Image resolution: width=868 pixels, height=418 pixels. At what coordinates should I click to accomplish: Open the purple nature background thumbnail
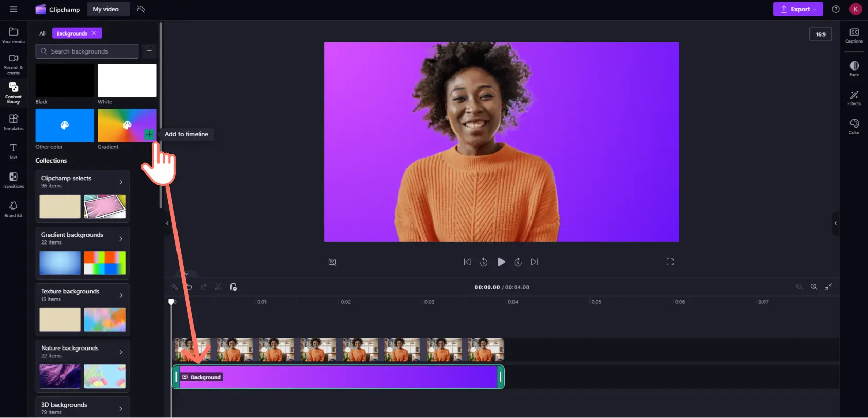click(x=60, y=376)
